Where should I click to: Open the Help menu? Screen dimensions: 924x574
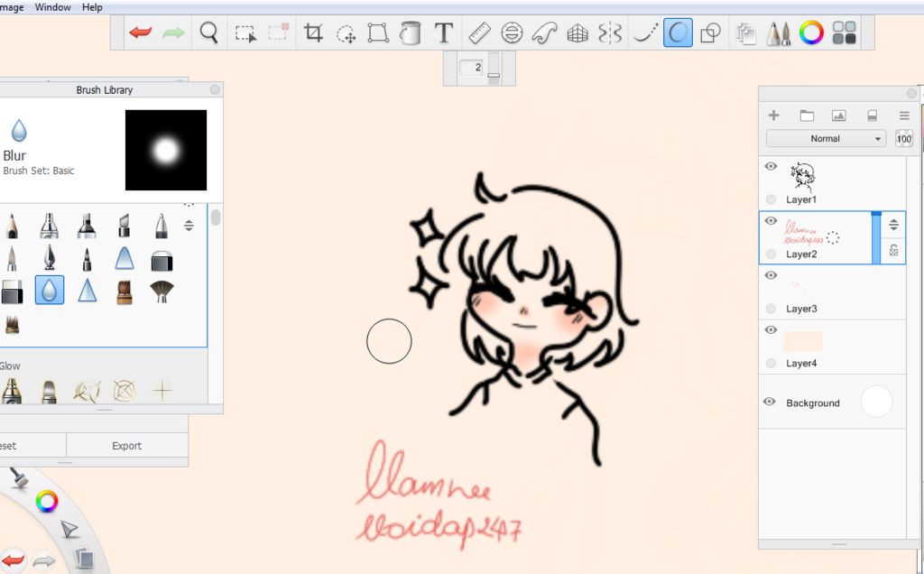coord(92,7)
